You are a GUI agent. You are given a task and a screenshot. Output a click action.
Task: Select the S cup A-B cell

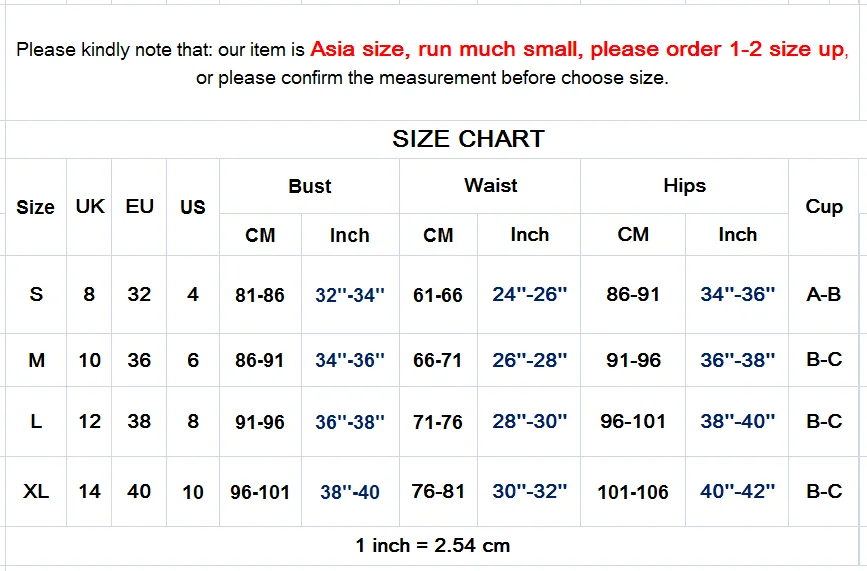point(824,295)
